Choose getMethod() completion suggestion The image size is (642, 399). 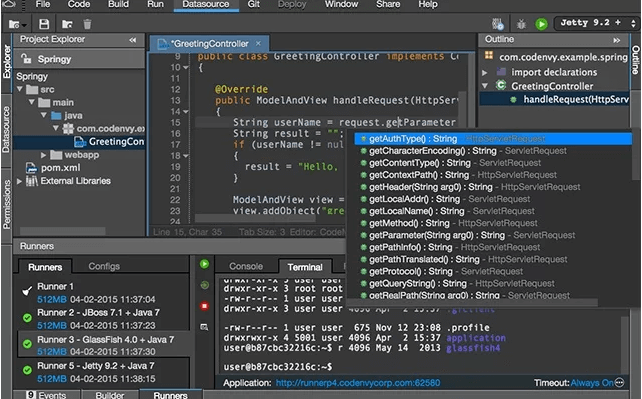click(x=493, y=223)
